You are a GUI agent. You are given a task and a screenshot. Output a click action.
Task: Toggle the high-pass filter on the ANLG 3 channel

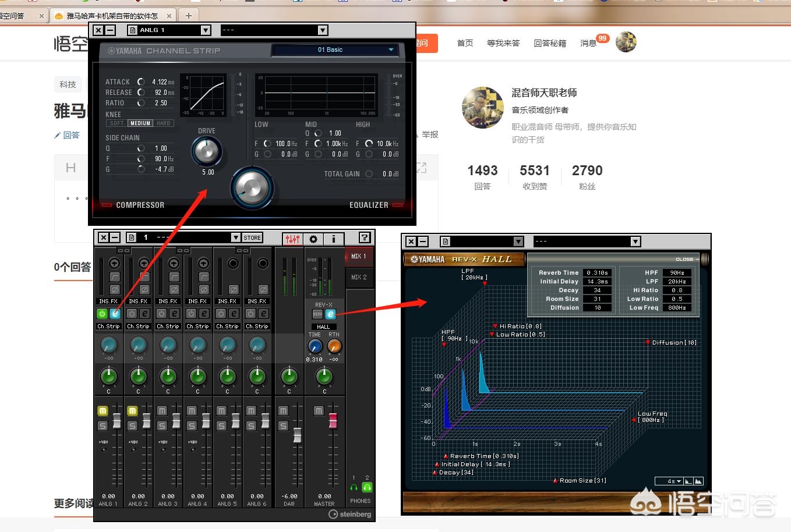(174, 276)
